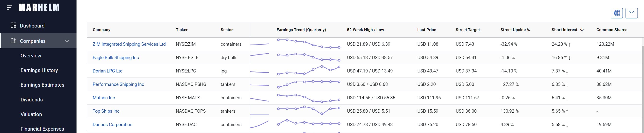Viewport: 644px width, 133px height.
Task: Open Financial Expenses section
Action: [x=42, y=129]
